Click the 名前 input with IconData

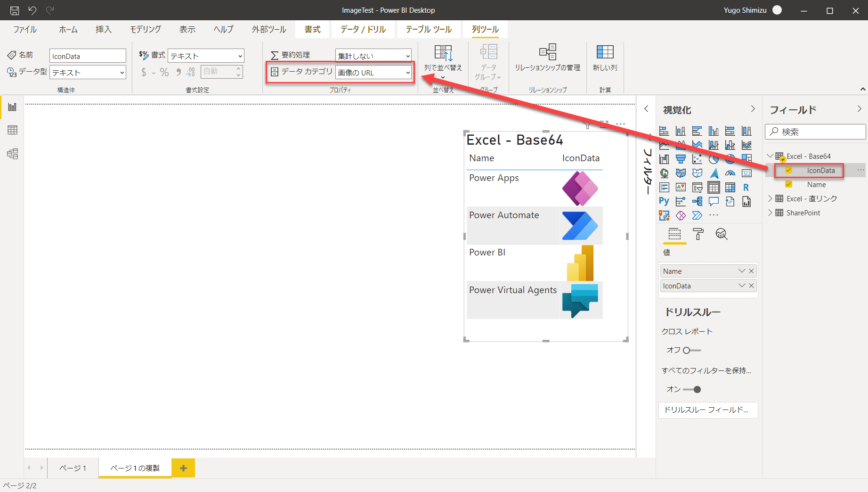tap(88, 56)
